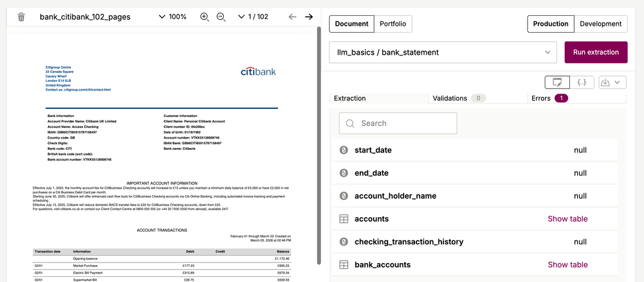This screenshot has height=282, width=644.
Task: Click the field type icon beside start_date
Action: point(343,150)
